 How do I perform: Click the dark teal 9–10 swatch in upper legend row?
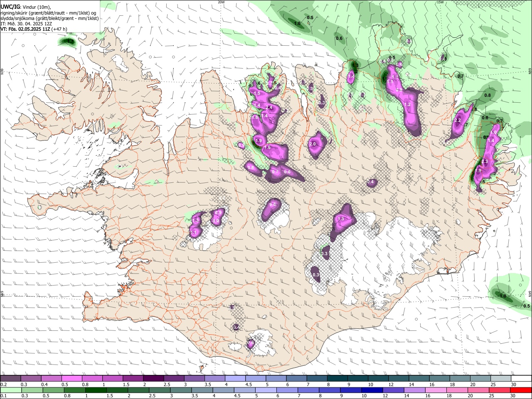(357, 378)
